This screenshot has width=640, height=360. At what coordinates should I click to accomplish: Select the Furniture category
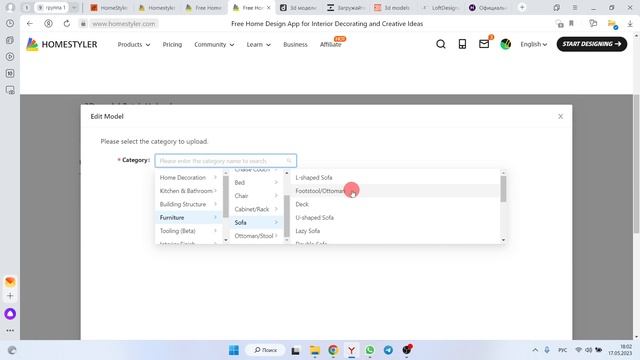click(188, 218)
